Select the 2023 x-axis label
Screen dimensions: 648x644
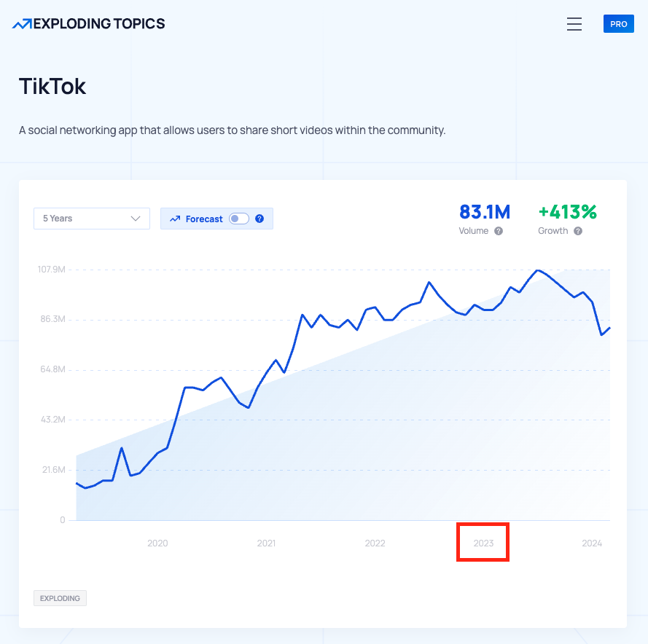point(483,543)
